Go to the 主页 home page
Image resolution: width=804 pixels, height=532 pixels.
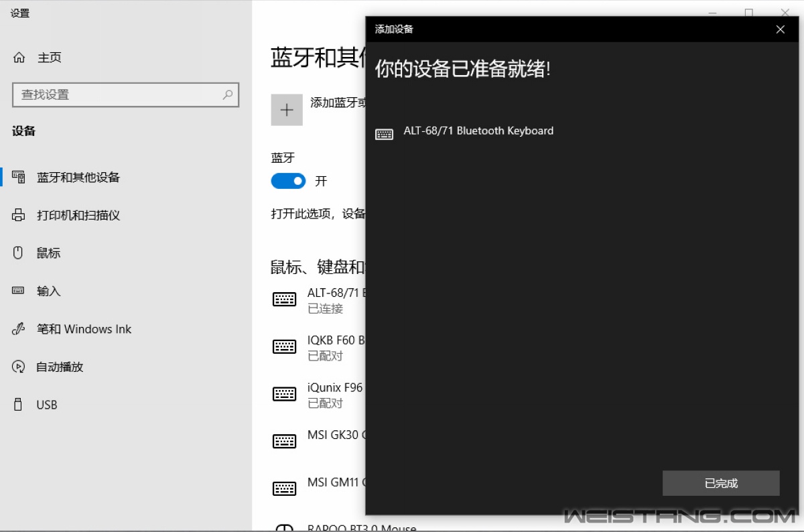tap(38, 58)
